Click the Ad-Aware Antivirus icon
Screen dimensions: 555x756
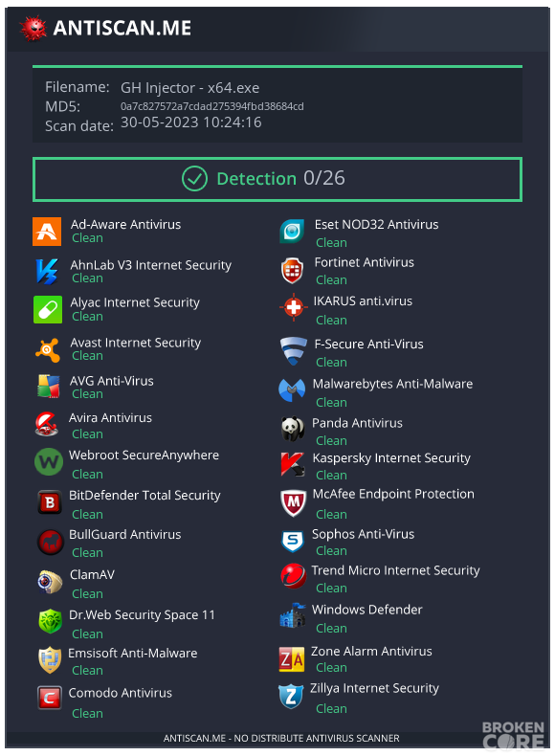point(47,232)
